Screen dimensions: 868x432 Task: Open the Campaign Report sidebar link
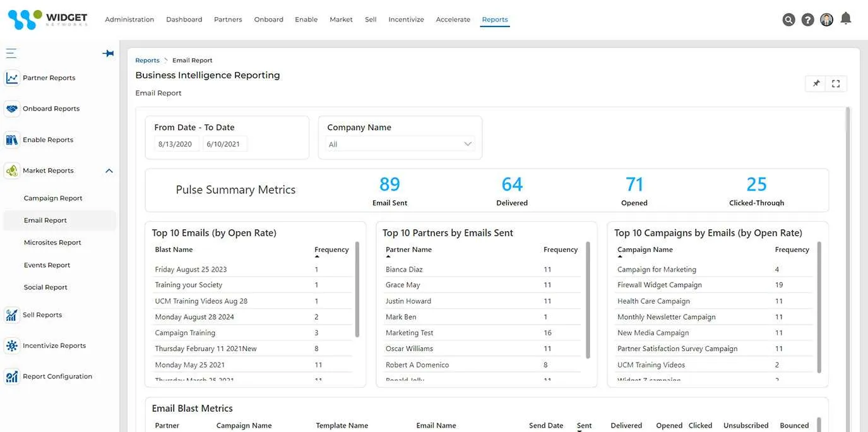(53, 198)
